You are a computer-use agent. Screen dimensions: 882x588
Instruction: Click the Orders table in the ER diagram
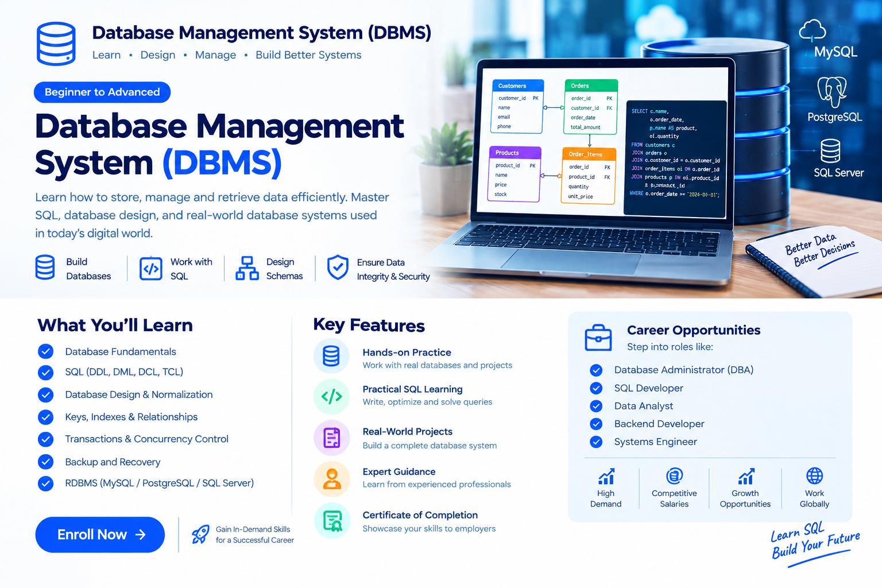591,107
